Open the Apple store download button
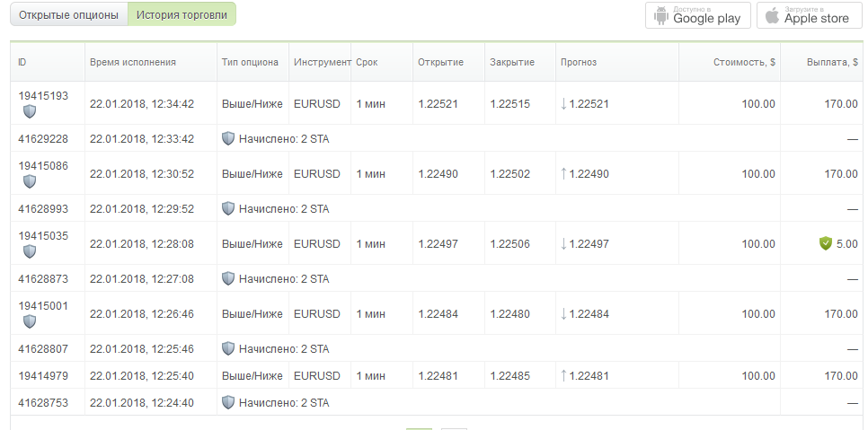 point(809,15)
